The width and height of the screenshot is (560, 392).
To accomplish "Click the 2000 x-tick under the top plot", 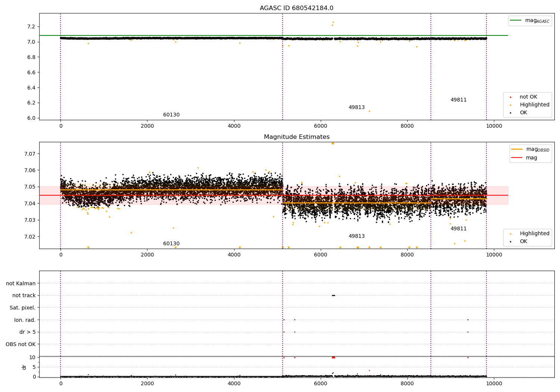I will 147,126.
